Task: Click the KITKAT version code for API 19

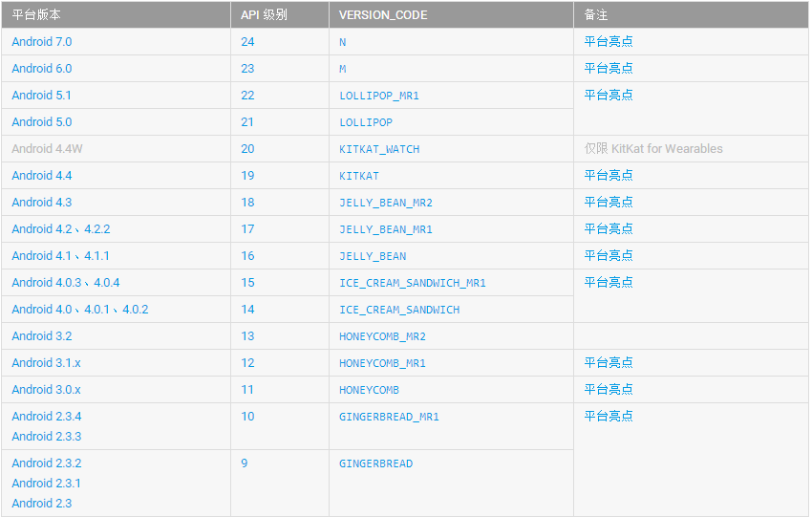Action: (359, 176)
